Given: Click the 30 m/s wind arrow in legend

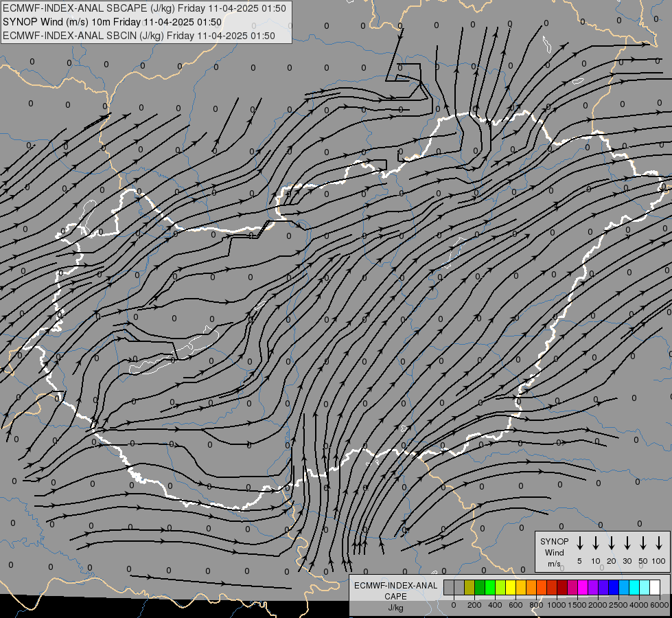Looking at the screenshot, I should [x=627, y=542].
